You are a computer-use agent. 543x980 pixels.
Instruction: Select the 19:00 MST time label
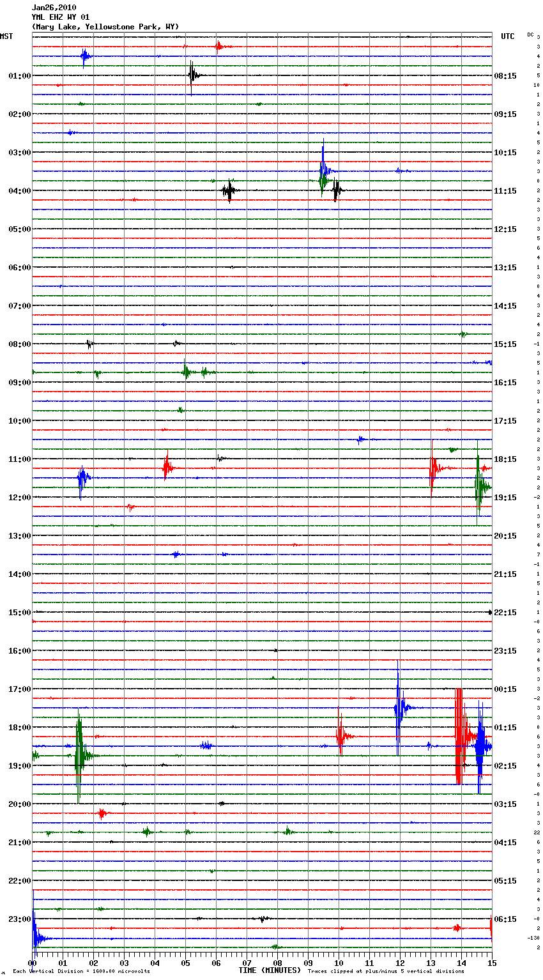19,766
